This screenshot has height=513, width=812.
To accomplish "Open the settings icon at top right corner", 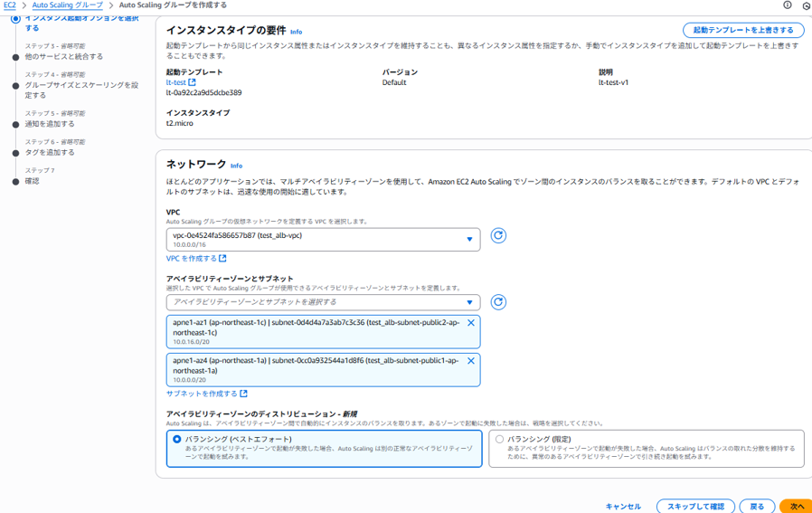I will 807,5.
